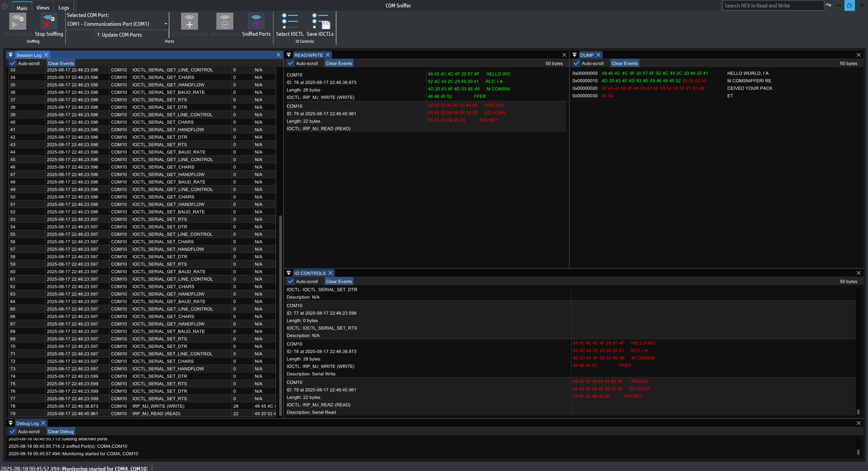Click ID 78 write entry in READ/WRITE panel
The height and width of the screenshot is (471, 868).
(x=426, y=86)
